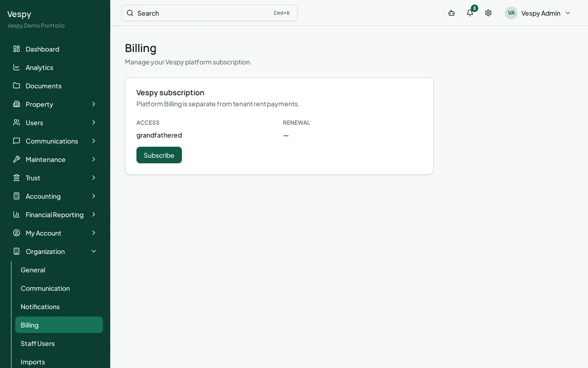Image resolution: width=588 pixels, height=368 pixels.
Task: Select General under Organization
Action: (59, 270)
